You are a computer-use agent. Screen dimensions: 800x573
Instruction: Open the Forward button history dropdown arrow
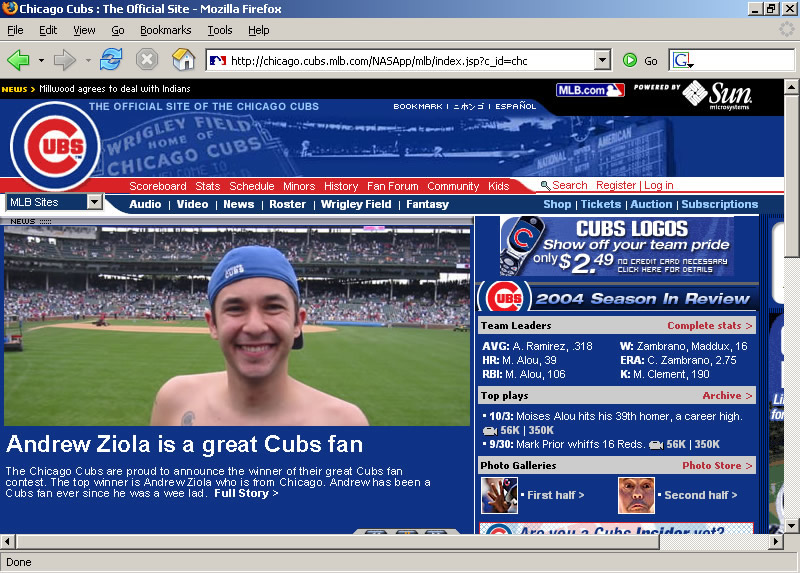[x=88, y=60]
